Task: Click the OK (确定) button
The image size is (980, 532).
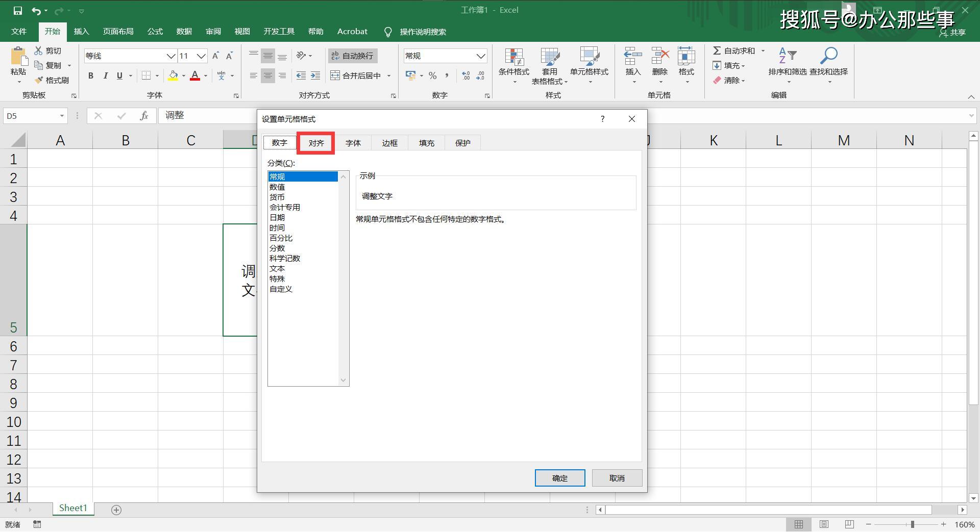Action: [560, 478]
